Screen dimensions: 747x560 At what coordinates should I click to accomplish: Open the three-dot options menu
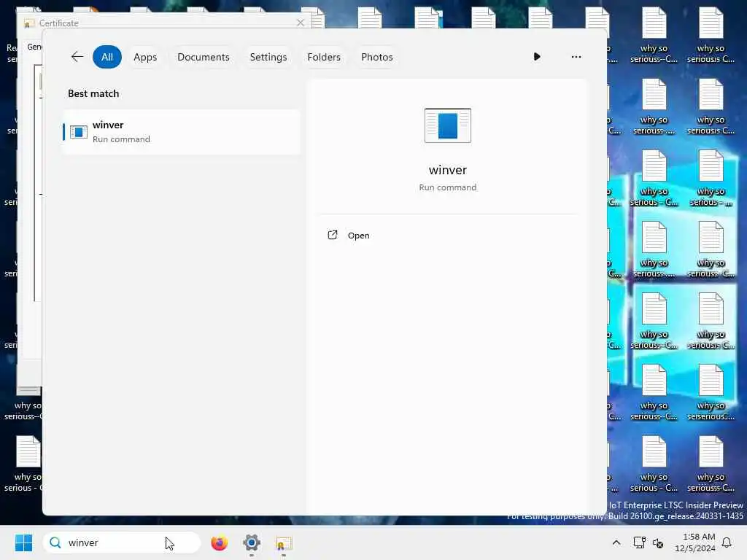point(576,57)
